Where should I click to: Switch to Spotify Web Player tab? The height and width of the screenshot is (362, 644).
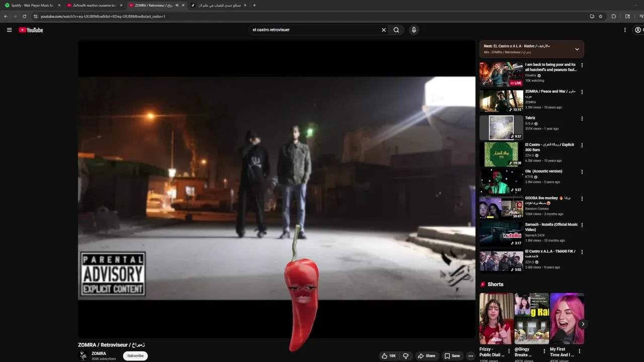(x=32, y=5)
